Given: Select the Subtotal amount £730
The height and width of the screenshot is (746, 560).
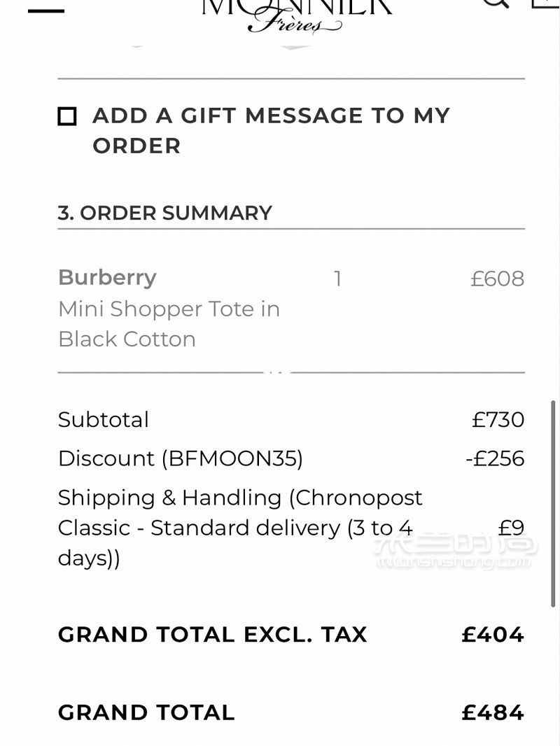Looking at the screenshot, I should point(498,420).
